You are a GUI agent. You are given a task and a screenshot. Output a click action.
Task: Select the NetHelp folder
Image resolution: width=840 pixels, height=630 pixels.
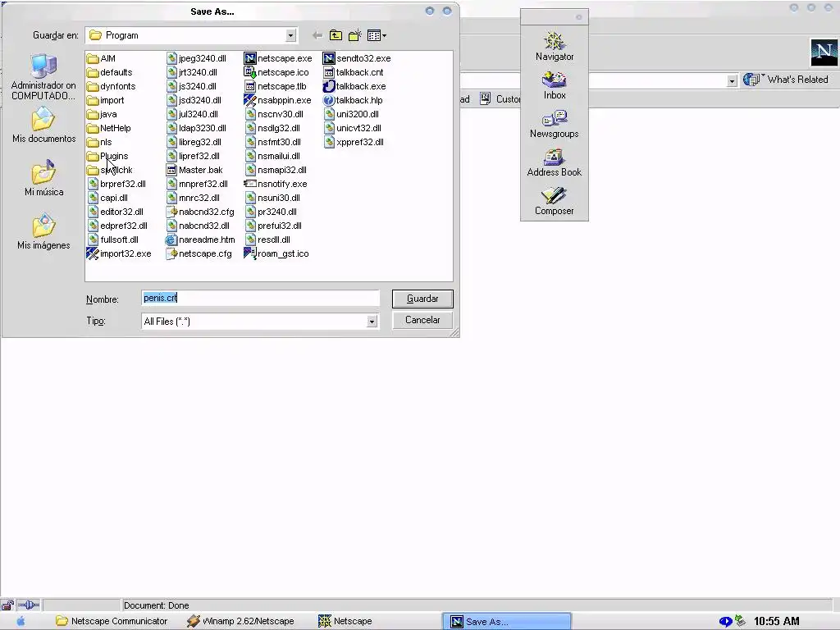(109, 128)
